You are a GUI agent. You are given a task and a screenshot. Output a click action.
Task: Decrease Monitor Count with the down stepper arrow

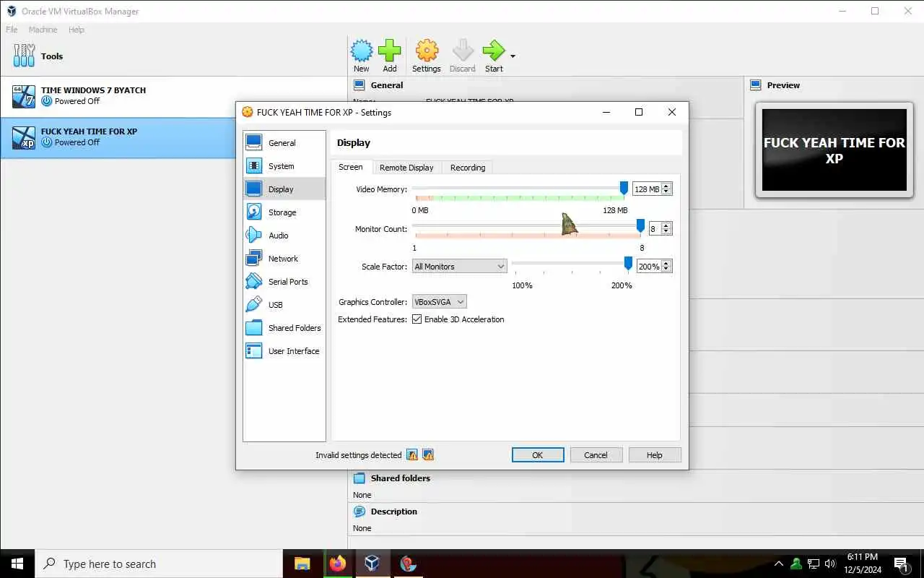point(666,232)
